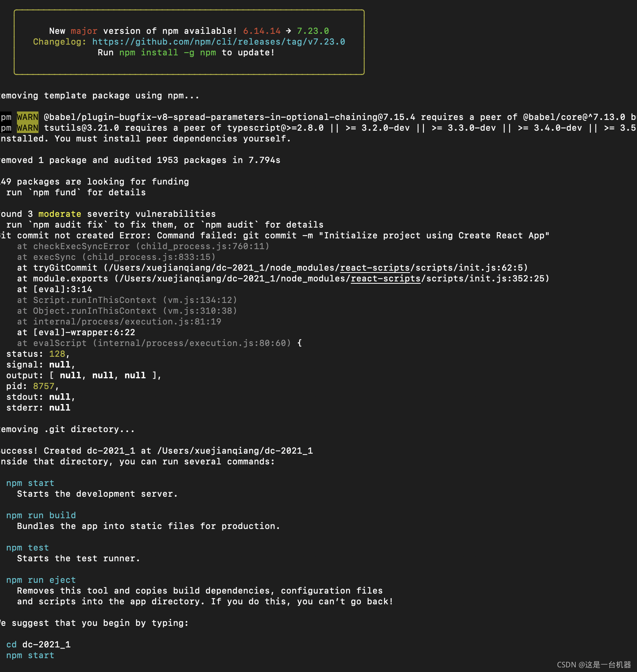This screenshot has height=672, width=637.
Task: Click the first WARN label for @babel plugin
Action: 27,117
